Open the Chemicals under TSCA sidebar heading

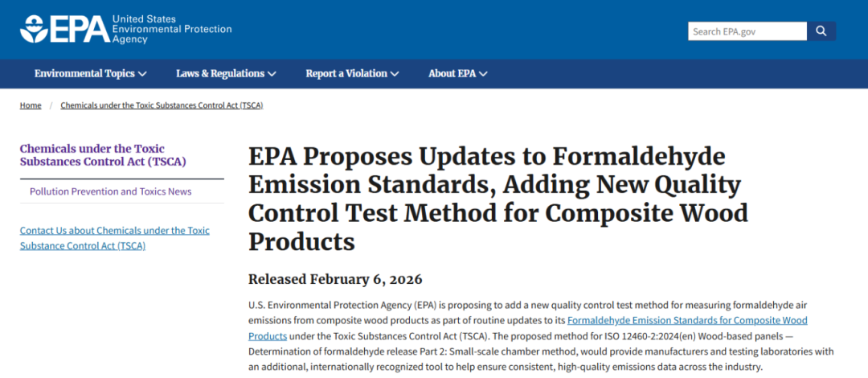(103, 154)
